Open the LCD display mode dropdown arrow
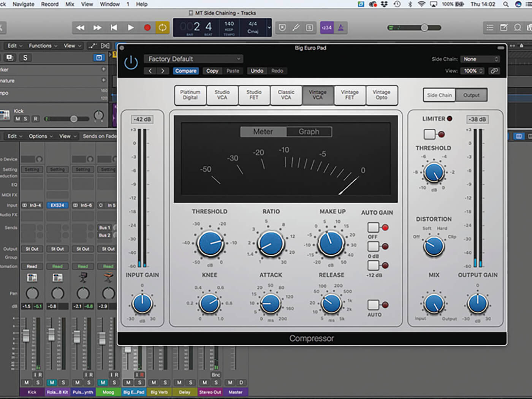 (269, 27)
